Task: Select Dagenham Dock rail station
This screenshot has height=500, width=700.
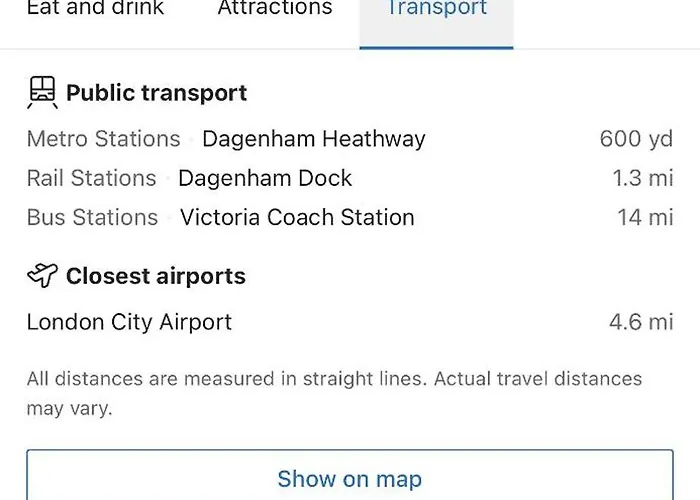Action: [x=265, y=178]
